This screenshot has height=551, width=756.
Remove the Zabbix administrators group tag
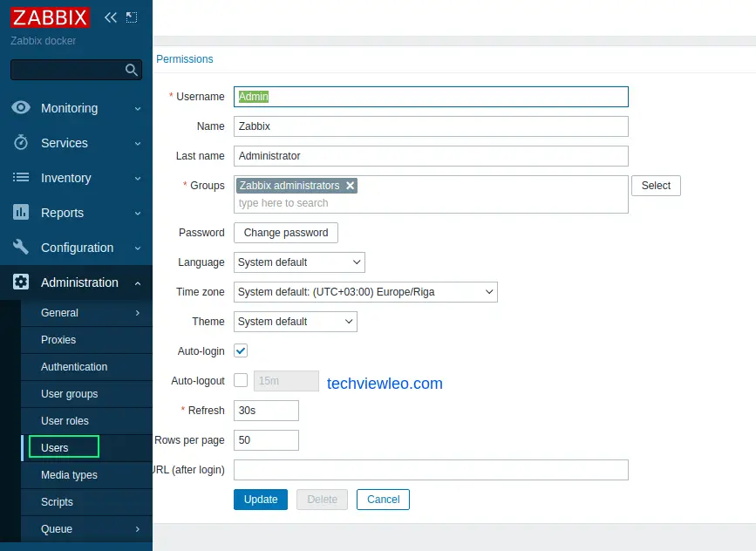(x=350, y=186)
